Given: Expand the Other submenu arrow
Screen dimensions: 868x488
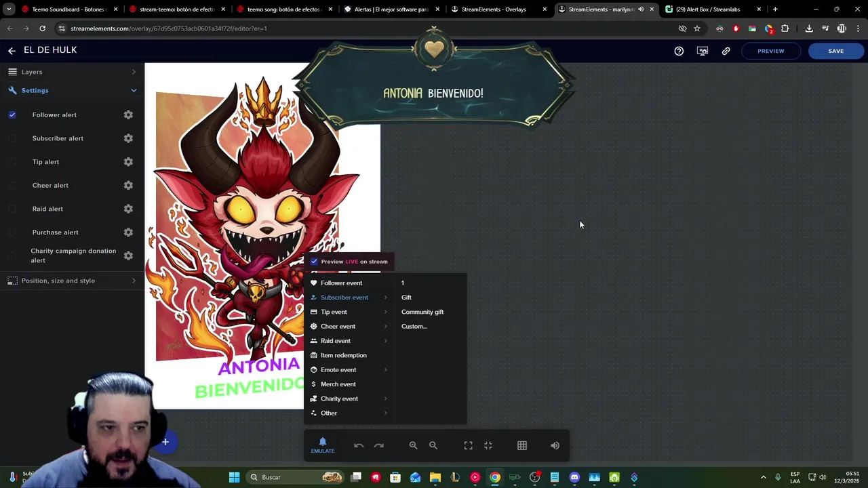Looking at the screenshot, I should tap(386, 413).
